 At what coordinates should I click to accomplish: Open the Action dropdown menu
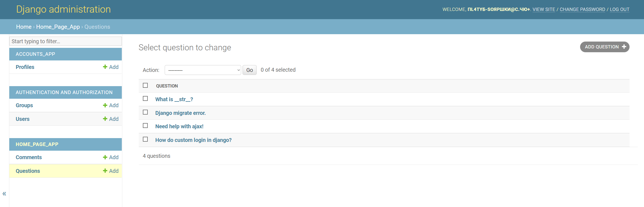click(x=203, y=70)
